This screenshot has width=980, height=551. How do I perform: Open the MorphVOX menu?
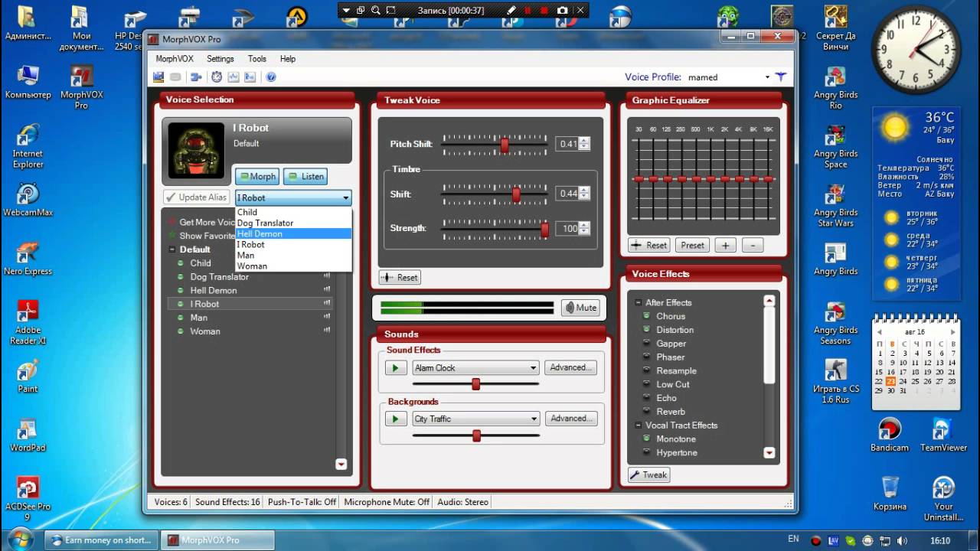[x=175, y=59]
